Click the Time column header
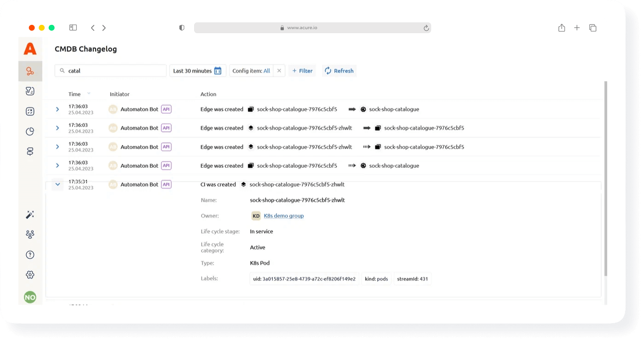 click(x=75, y=94)
